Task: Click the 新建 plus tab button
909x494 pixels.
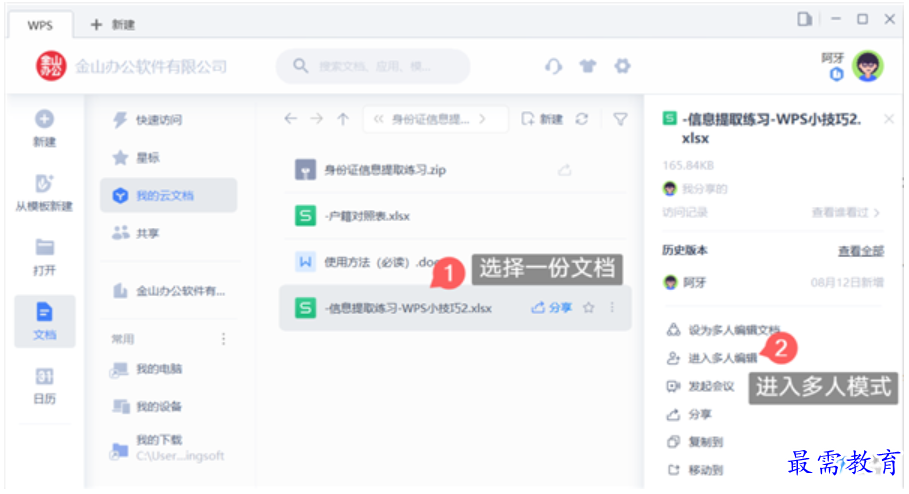Action: [x=112, y=24]
